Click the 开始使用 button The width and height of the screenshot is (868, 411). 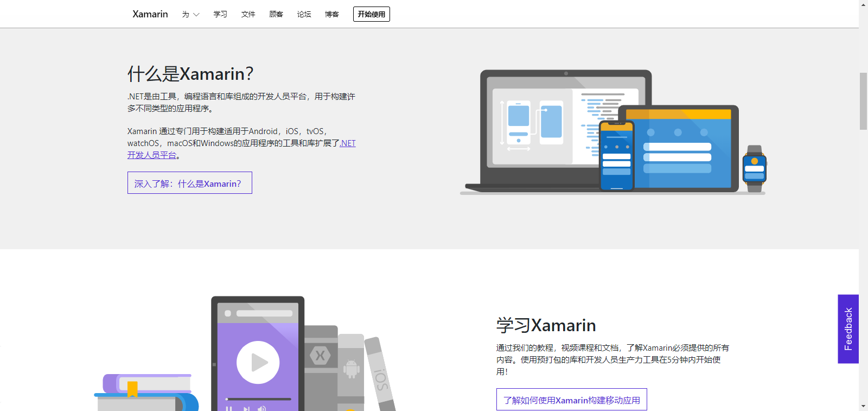372,14
